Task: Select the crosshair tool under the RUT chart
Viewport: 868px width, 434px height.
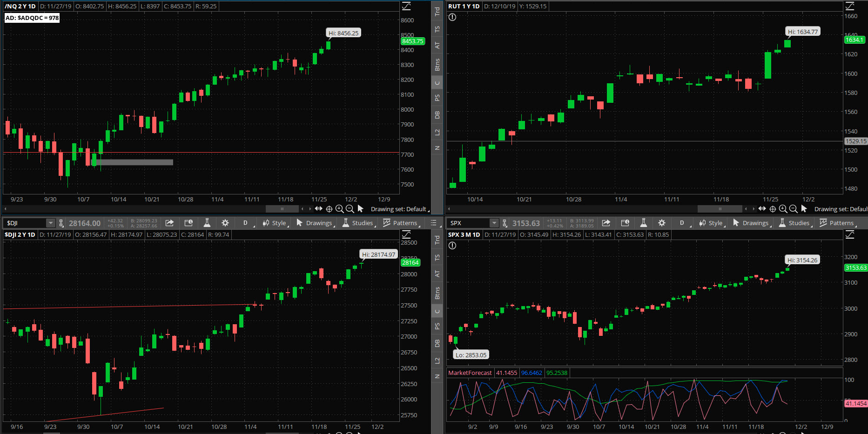Action: pyautogui.click(x=773, y=209)
